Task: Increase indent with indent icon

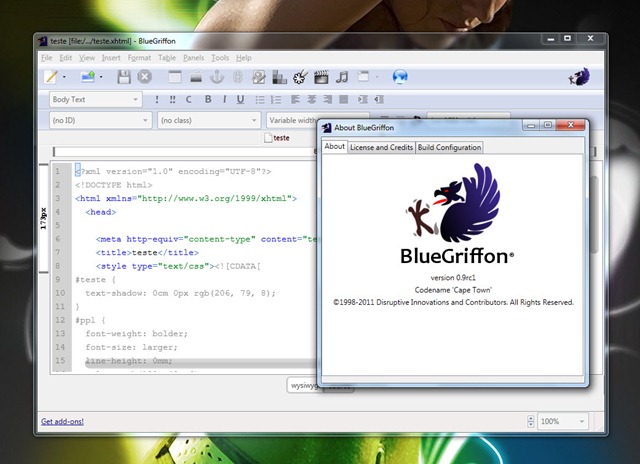Action: click(363, 100)
